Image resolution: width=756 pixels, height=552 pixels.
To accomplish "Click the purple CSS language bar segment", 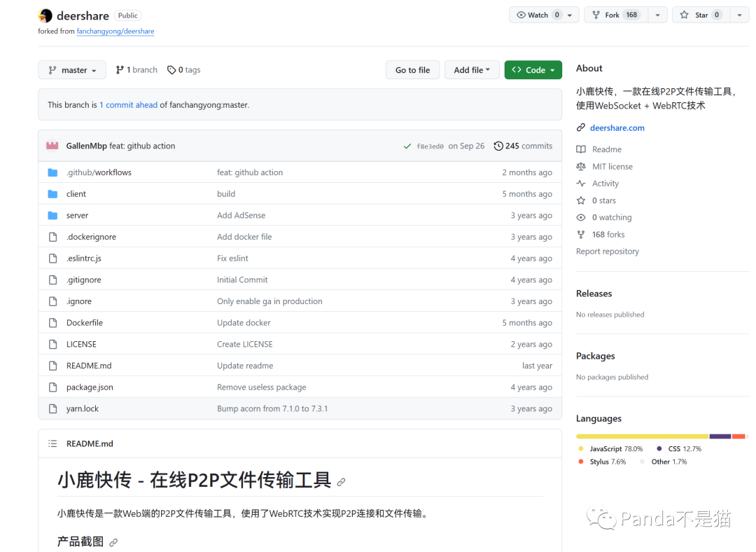I will tap(720, 436).
